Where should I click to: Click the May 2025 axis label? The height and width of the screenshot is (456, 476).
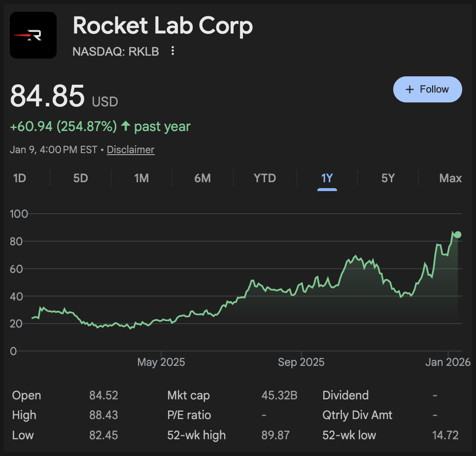pyautogui.click(x=161, y=362)
